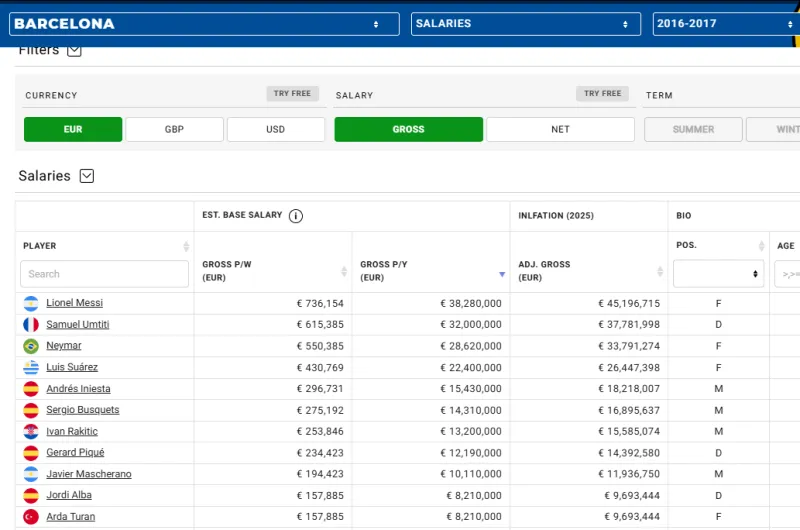Open Ivan Rakitic player page
This screenshot has height=530, width=800.
72,432
